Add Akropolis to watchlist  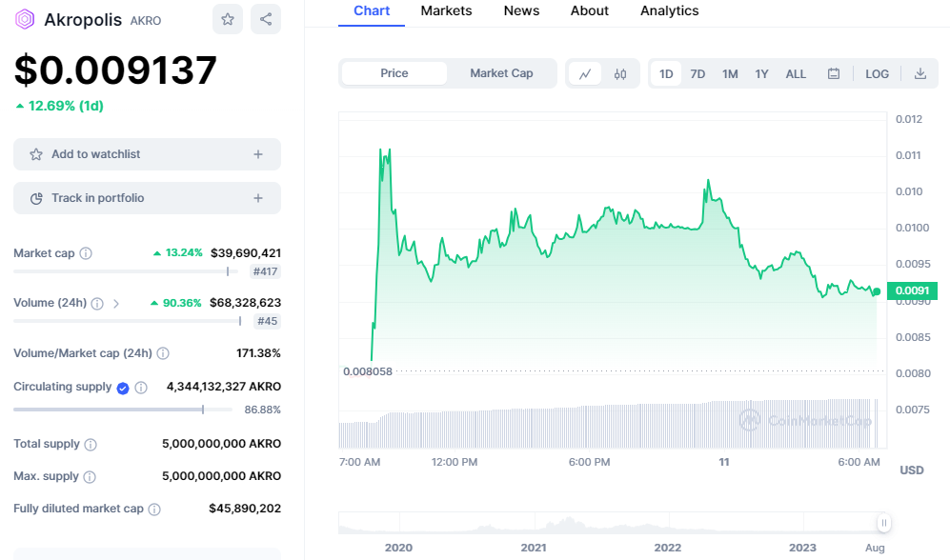tap(148, 154)
